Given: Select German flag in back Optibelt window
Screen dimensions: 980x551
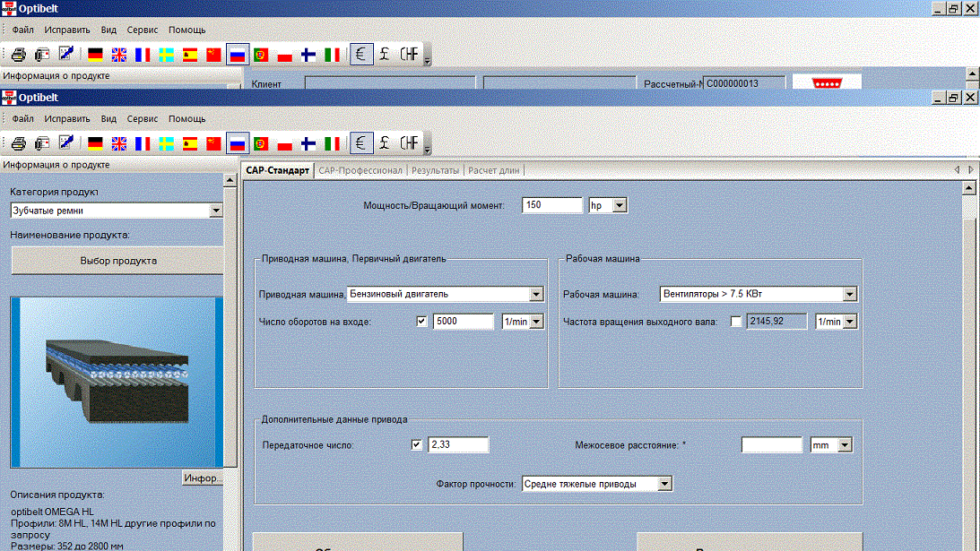Looking at the screenshot, I should [x=95, y=55].
